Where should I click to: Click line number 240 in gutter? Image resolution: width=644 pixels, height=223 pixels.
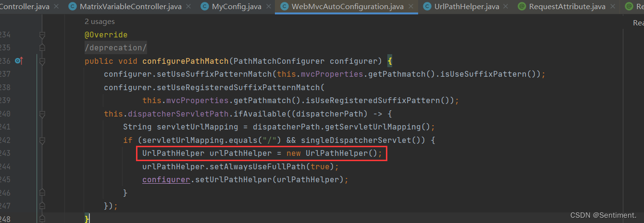(x=6, y=114)
